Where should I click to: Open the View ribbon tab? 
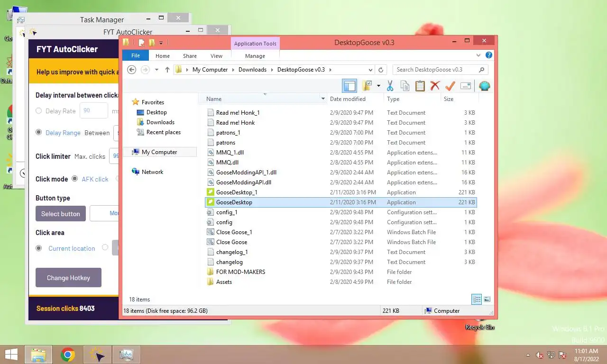(217, 55)
